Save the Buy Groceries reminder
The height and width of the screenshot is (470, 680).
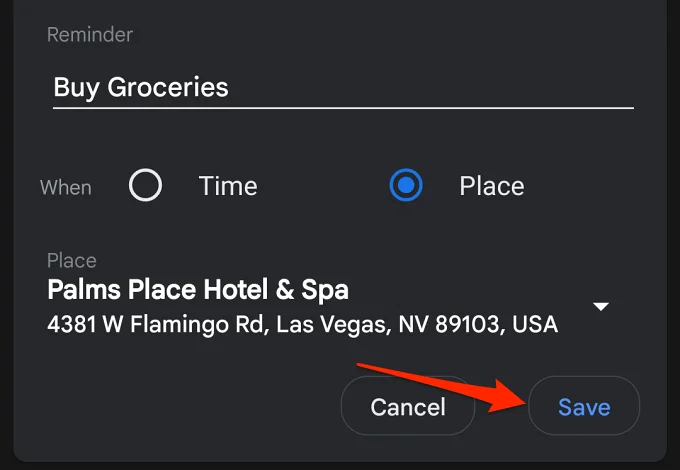[x=584, y=406]
